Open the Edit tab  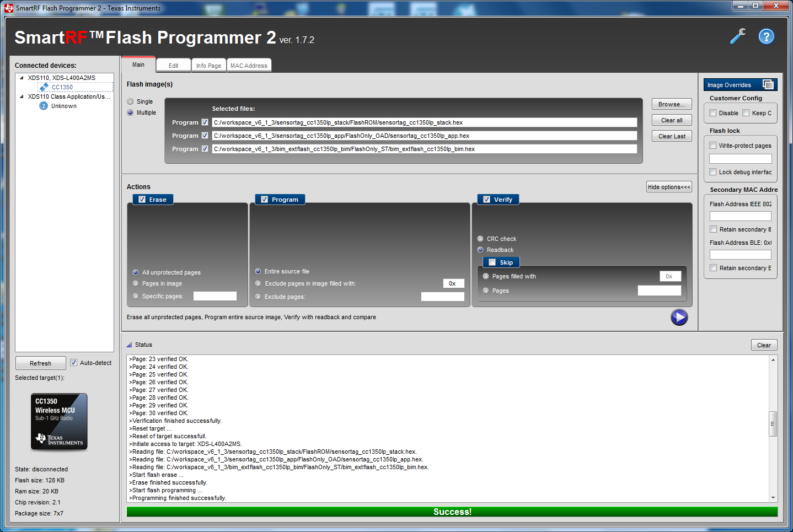tap(173, 66)
